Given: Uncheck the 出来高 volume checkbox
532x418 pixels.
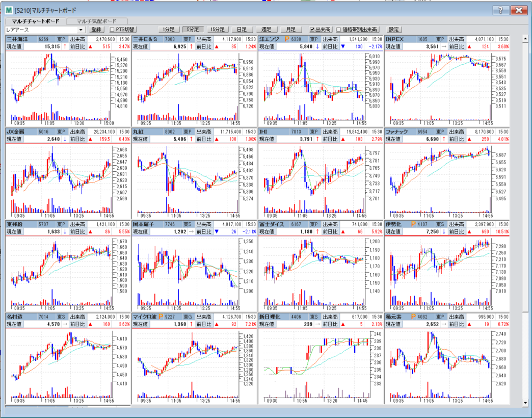Looking at the screenshot, I should 312,30.
